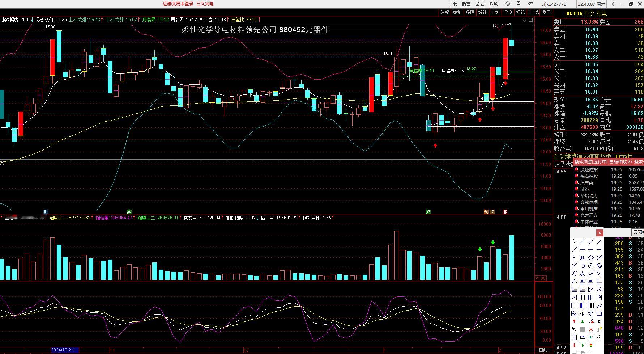Close the drawing tools palette
This screenshot has width=644, height=354.
coord(600,233)
